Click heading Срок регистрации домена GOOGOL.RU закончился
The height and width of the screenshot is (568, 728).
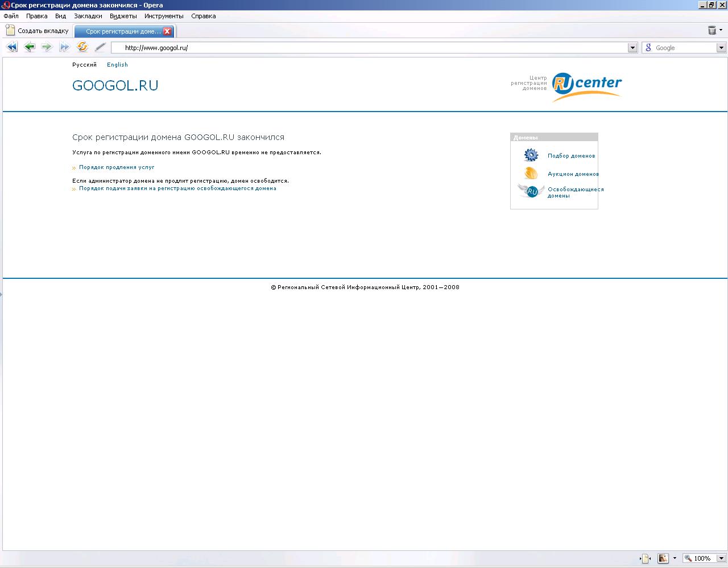point(178,137)
